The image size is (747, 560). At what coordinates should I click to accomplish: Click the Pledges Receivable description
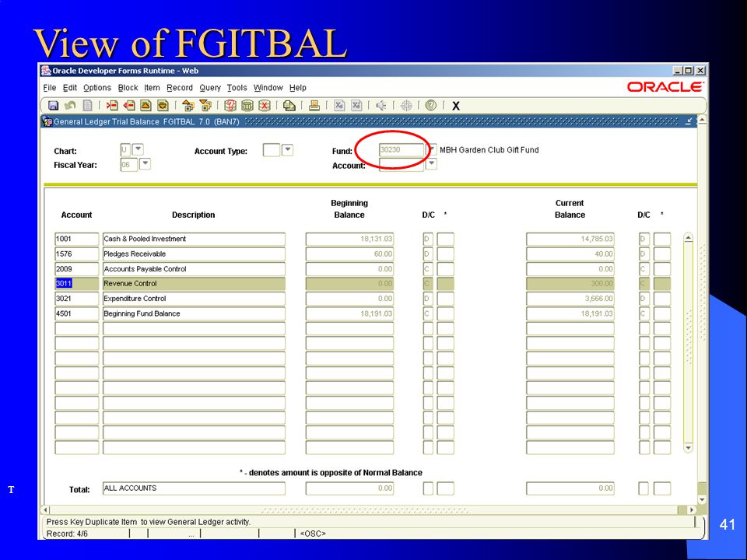tap(194, 254)
